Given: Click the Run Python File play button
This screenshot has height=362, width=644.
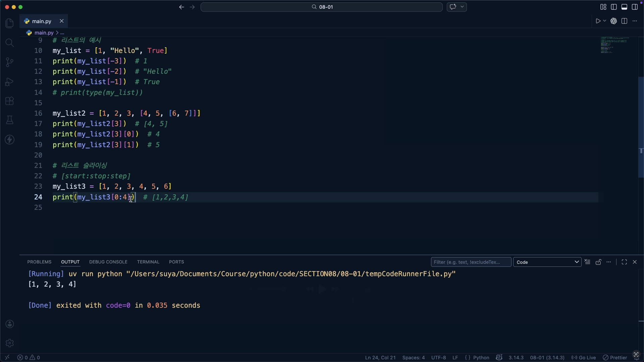Looking at the screenshot, I should [x=598, y=21].
